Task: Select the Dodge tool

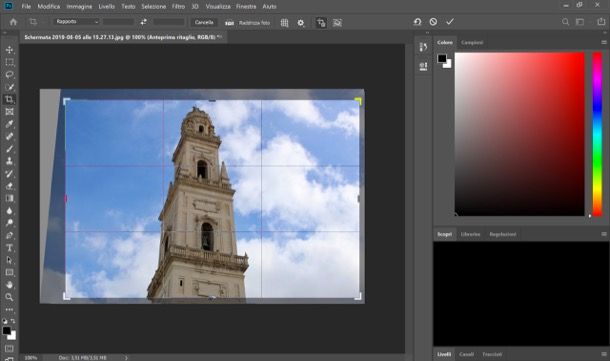Action: pos(9,223)
